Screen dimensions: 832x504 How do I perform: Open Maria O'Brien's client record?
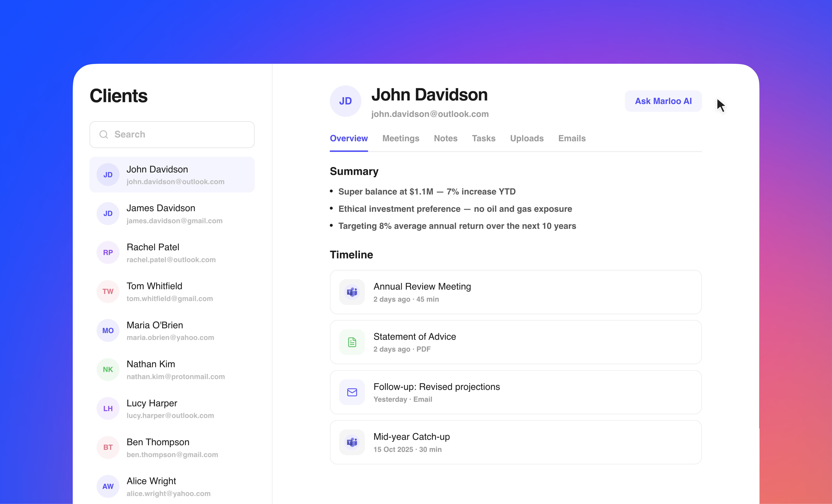172,330
